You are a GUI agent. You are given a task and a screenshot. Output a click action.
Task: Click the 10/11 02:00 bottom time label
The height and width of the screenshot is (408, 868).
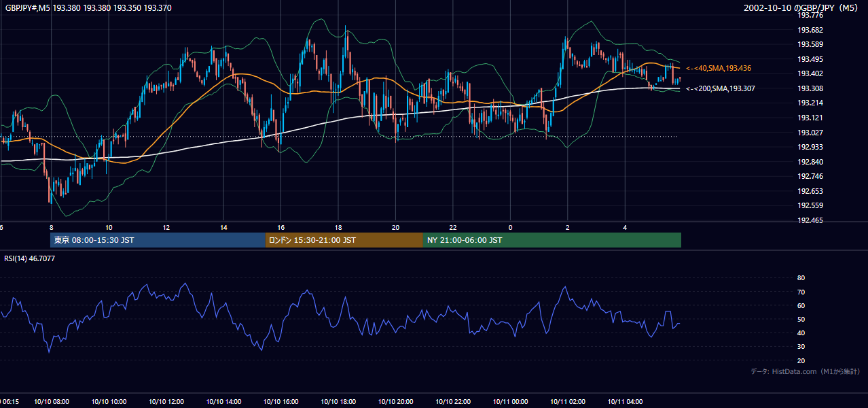(568, 402)
